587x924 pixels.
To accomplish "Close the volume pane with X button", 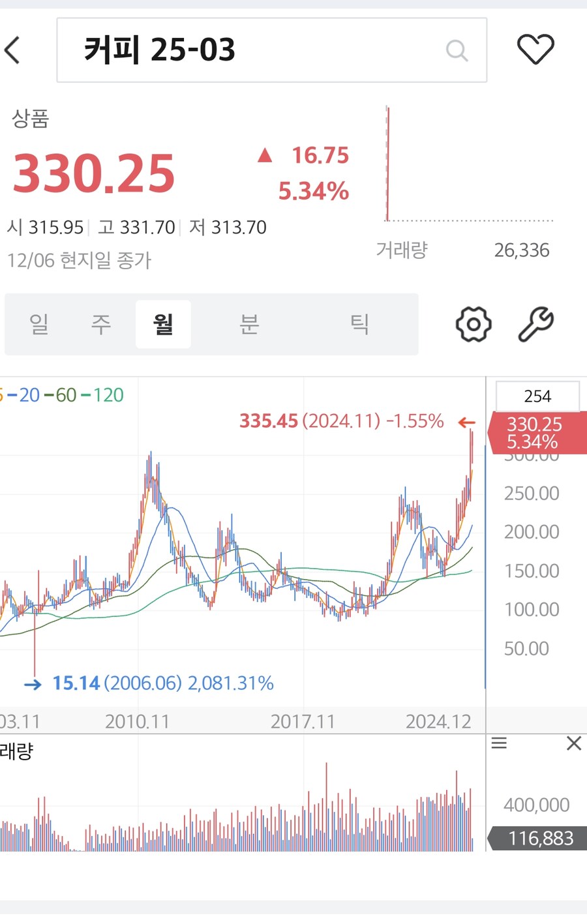I will pos(573,743).
